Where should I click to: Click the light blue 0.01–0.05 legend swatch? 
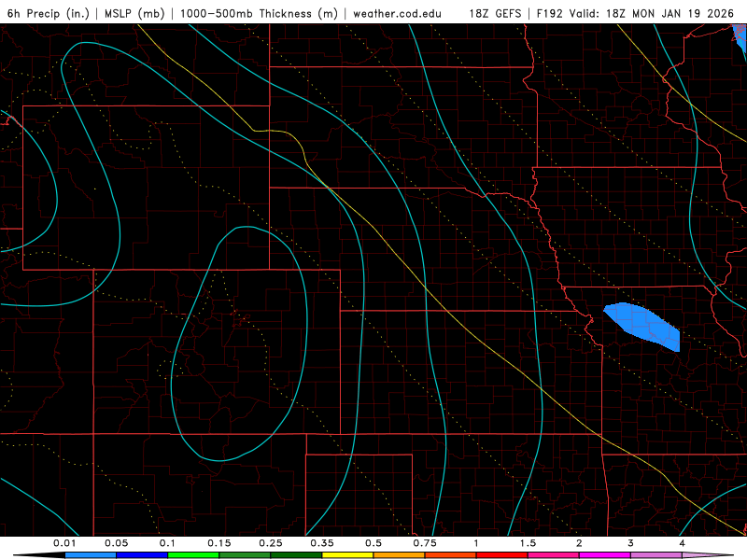91,555
